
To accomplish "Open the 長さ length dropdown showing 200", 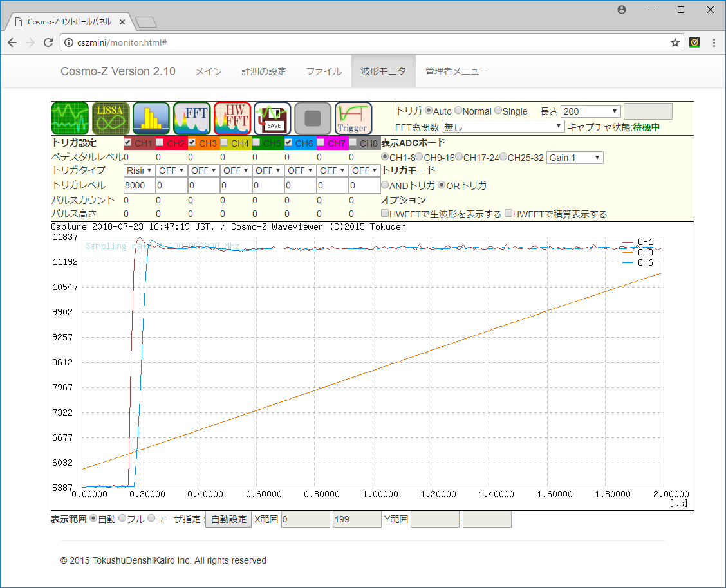I will (590, 111).
